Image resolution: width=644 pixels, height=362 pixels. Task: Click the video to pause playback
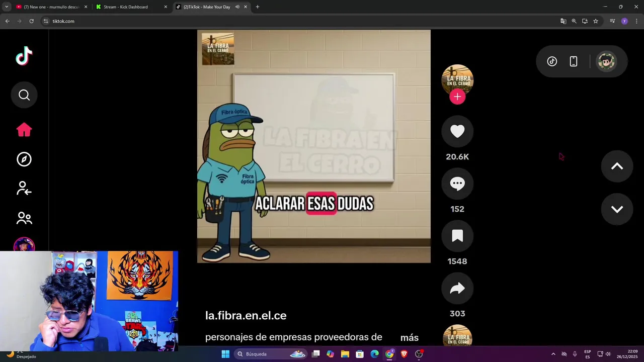pyautogui.click(x=314, y=146)
